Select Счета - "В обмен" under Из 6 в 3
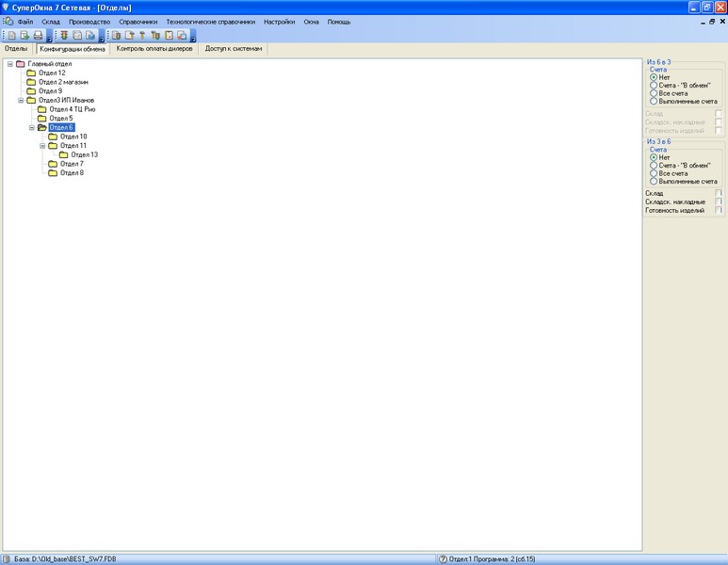Viewport: 728px width, 565px height. click(680, 86)
